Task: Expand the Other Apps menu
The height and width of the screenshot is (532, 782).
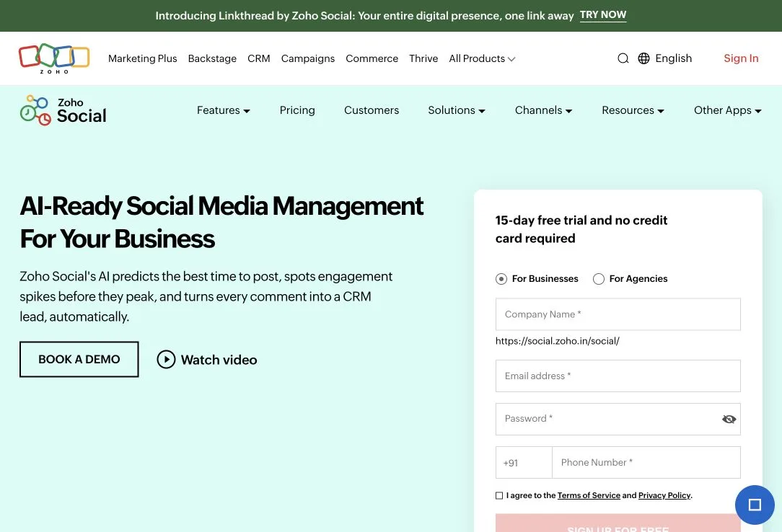Action: pos(728,110)
